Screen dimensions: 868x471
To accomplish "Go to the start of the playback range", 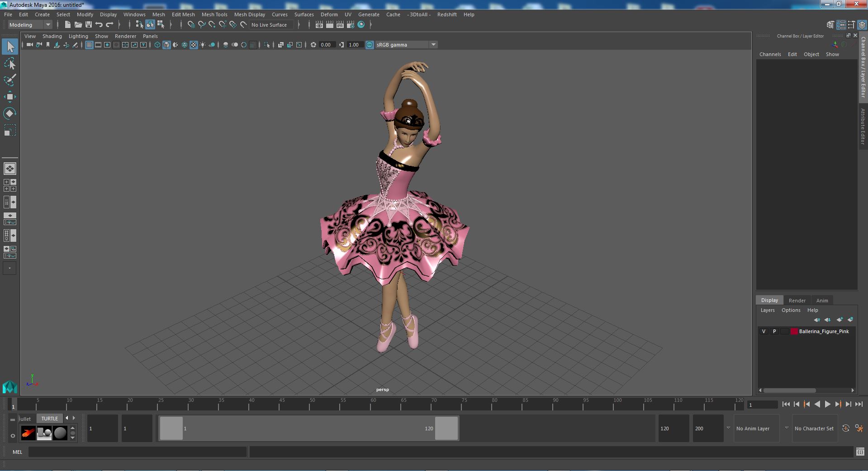I will (786, 405).
